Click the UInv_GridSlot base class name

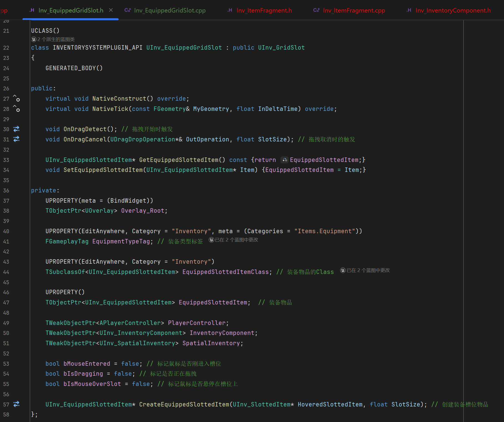(281, 48)
